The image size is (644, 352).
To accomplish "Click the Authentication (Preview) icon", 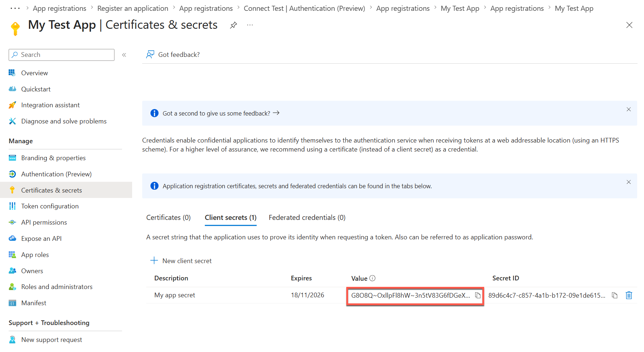I will 12,174.
